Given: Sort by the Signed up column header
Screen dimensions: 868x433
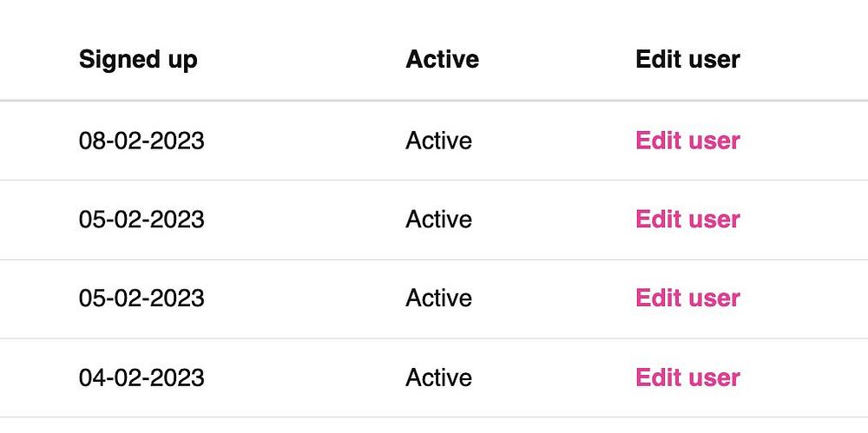Looking at the screenshot, I should pos(138,60).
